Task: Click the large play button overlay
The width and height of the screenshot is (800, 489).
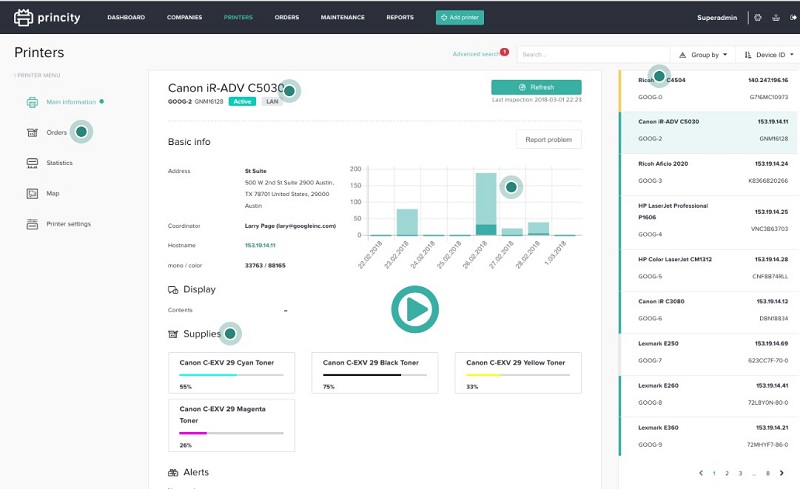Action: (x=415, y=309)
